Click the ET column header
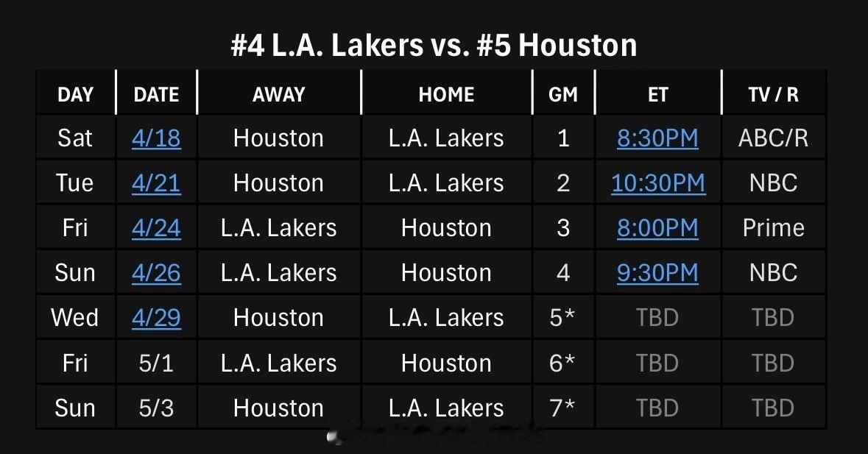 (657, 94)
